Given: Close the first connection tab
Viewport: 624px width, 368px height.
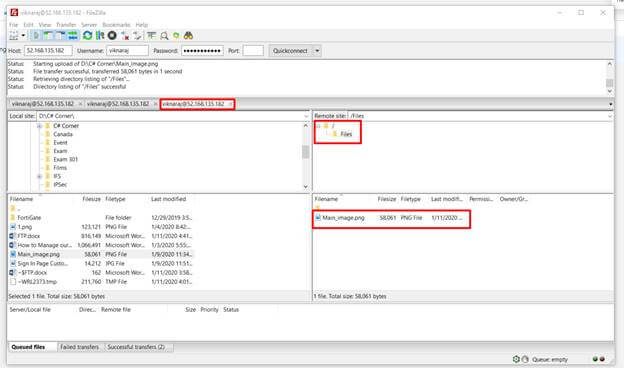Looking at the screenshot, I should point(80,104).
